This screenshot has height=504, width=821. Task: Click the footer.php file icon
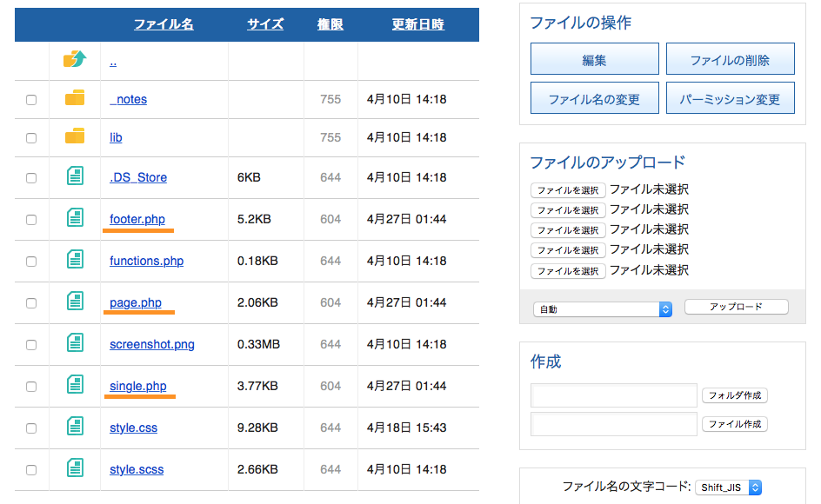coord(75,217)
